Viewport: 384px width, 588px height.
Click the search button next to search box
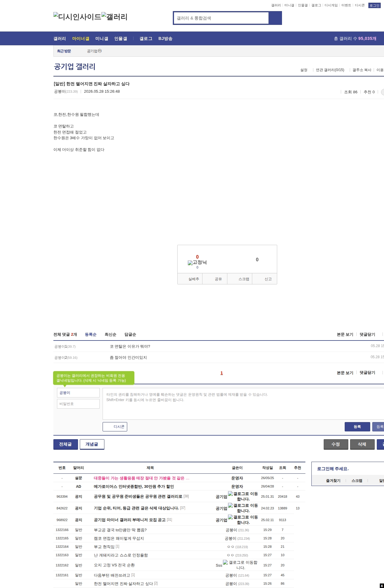click(275, 18)
